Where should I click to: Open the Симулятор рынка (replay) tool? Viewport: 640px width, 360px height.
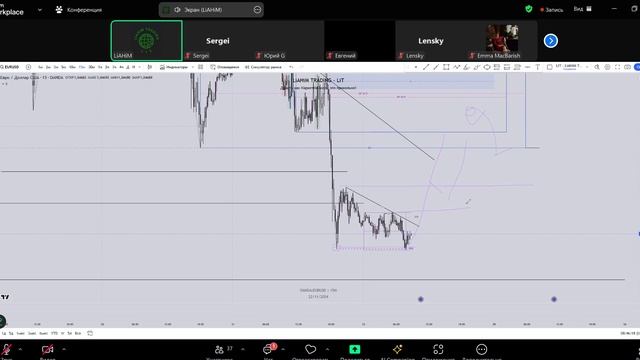point(263,67)
